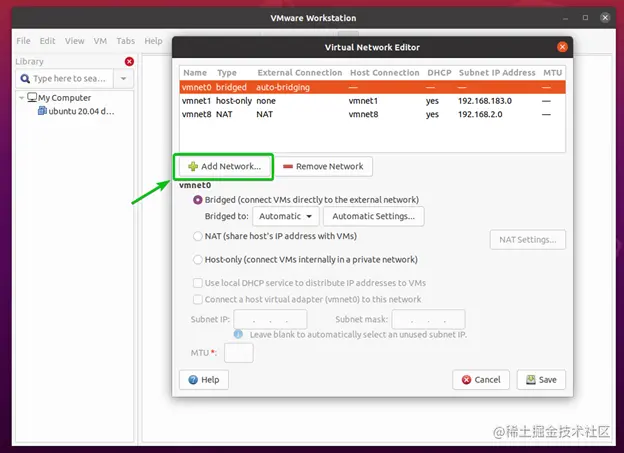Toggle Use local DHCP service checkbox
Screen dimensions: 624x453
[x=197, y=283]
